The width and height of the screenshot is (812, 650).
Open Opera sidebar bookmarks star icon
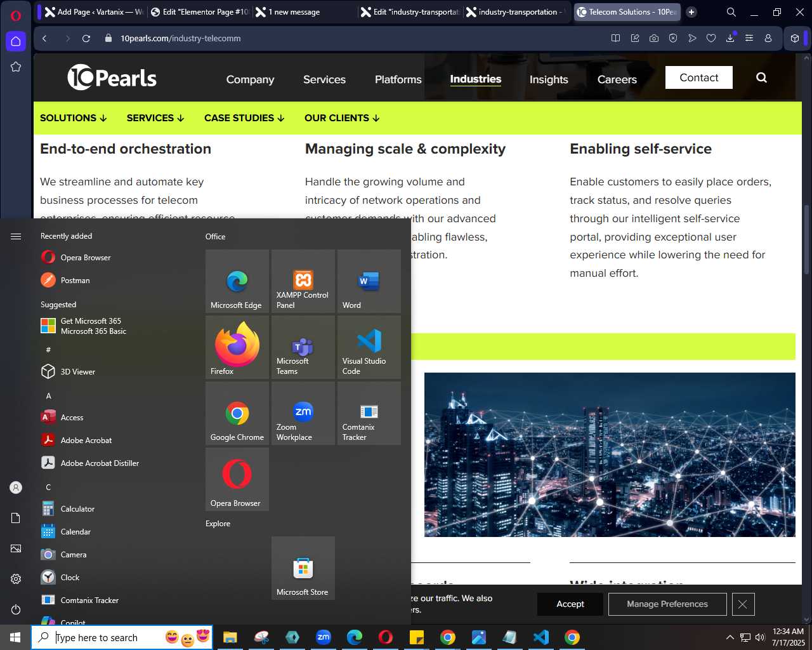[16, 67]
